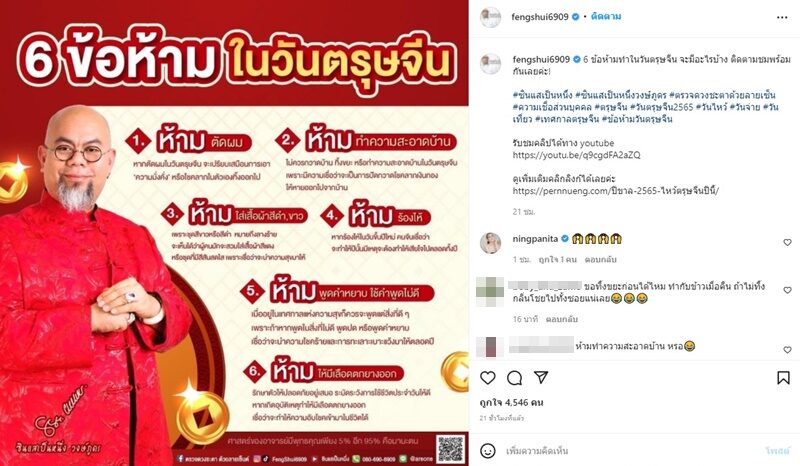This screenshot has width=800, height=466.
Task: Focus the เพิ่มความคิดเห็น comment field
Action: click(630, 451)
